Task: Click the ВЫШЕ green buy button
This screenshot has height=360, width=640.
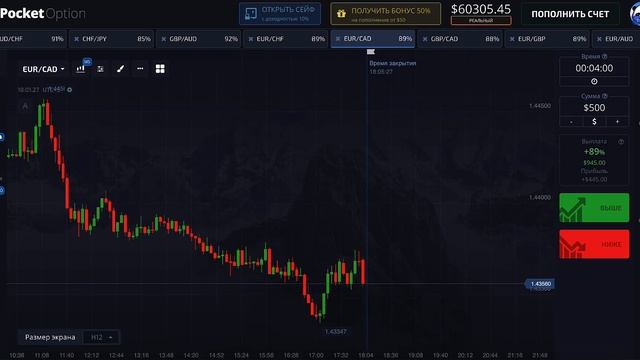Action: point(594,208)
